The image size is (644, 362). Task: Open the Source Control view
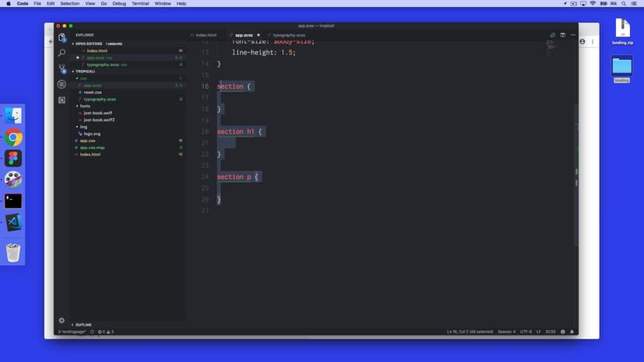tap(62, 68)
